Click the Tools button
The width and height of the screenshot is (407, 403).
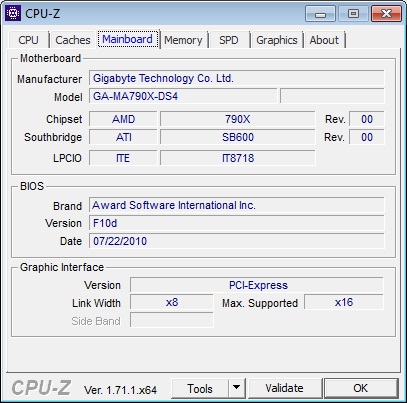(x=200, y=388)
